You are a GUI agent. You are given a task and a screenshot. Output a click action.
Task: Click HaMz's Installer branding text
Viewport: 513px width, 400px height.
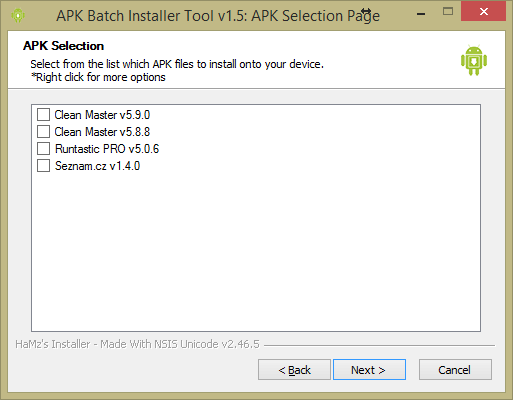click(137, 344)
